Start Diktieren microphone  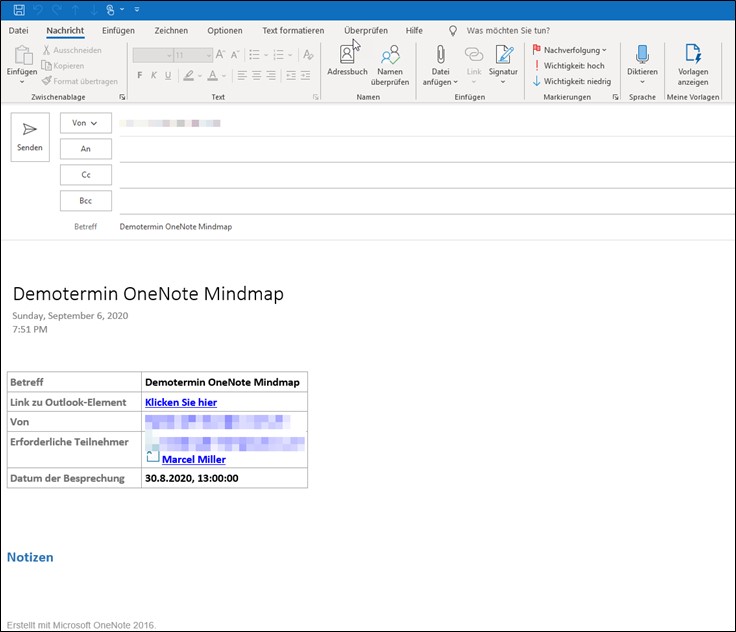tap(642, 64)
